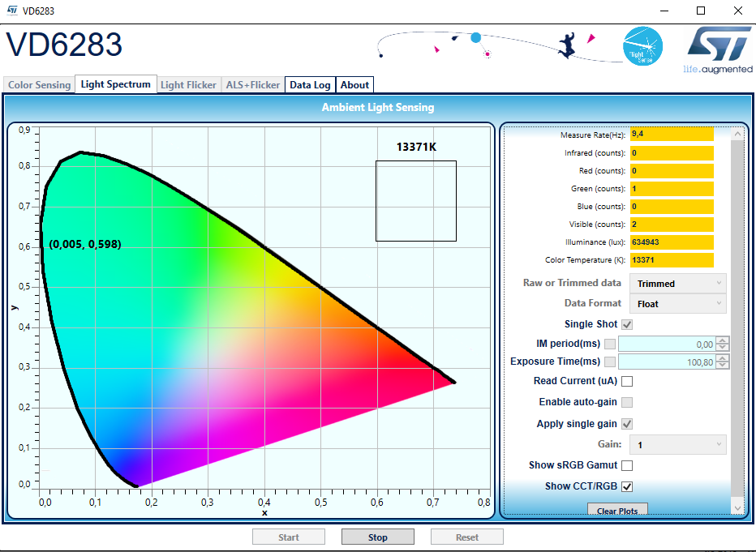Click the scroll-up arrow in the settings panel
Image resolution: width=756 pixels, height=552 pixels.
[737, 134]
